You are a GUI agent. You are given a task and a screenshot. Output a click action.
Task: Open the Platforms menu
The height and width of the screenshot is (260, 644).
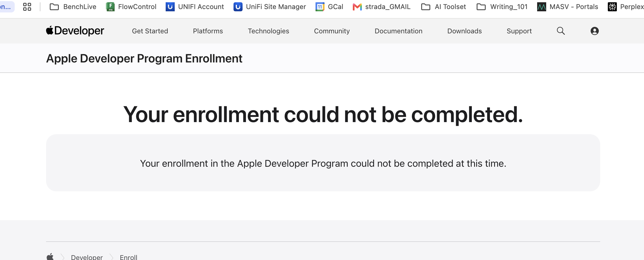[x=208, y=31]
